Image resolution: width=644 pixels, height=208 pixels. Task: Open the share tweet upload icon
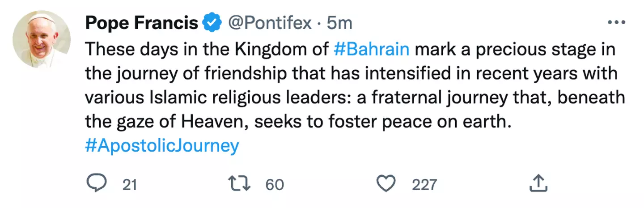click(538, 183)
